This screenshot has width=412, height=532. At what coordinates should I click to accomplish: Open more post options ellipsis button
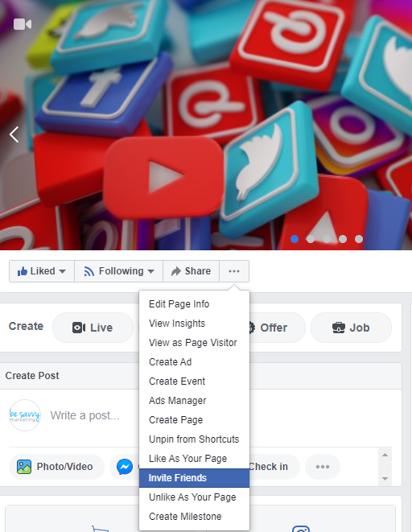coord(323,467)
